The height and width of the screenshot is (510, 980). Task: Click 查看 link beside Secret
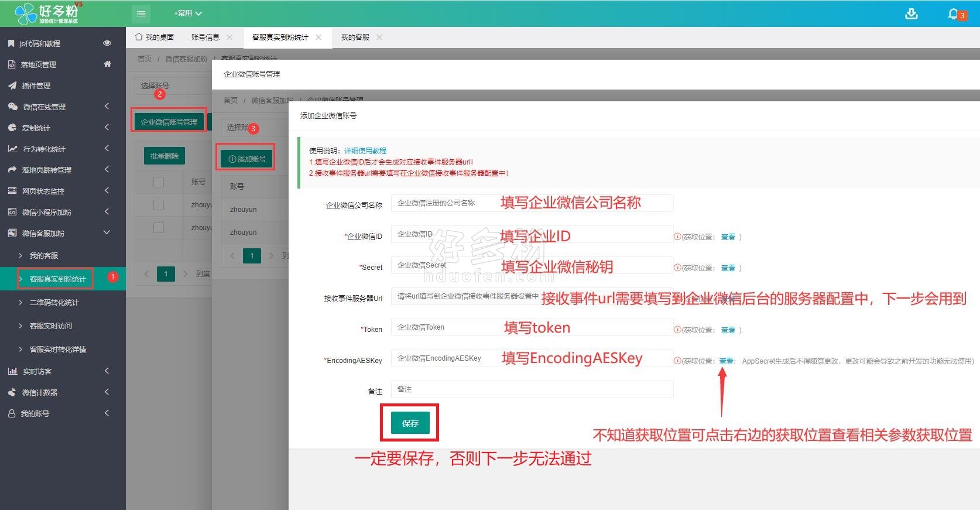coord(728,268)
